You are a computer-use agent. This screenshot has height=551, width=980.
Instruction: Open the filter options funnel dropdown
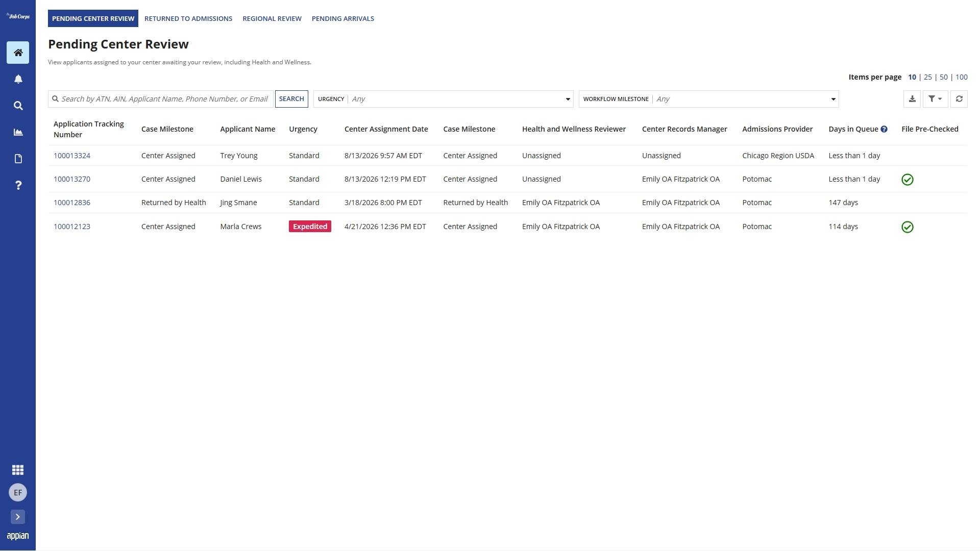[935, 99]
